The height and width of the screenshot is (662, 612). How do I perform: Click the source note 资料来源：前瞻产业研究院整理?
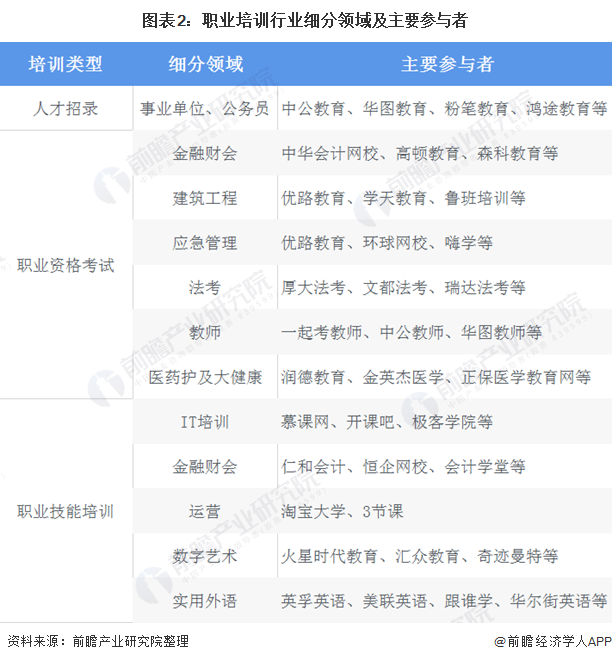[98, 641]
